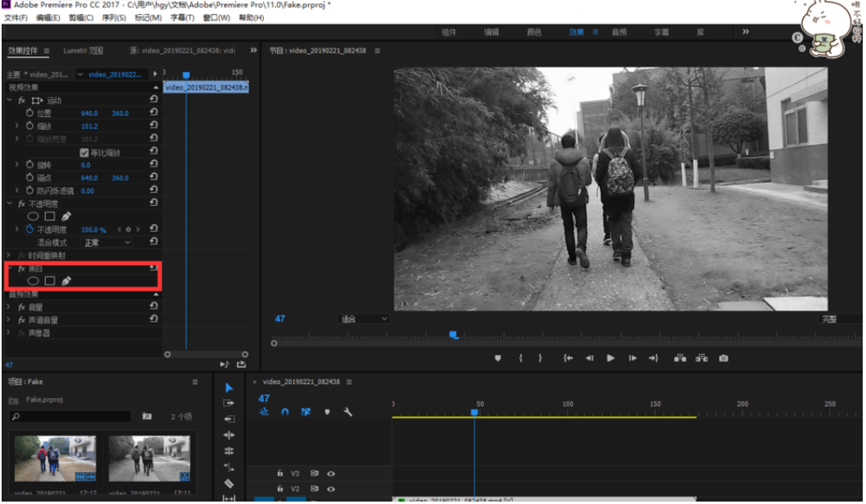Open the 适合 zoom level dropdown
Screen dimensions: 866x504
coord(364,319)
